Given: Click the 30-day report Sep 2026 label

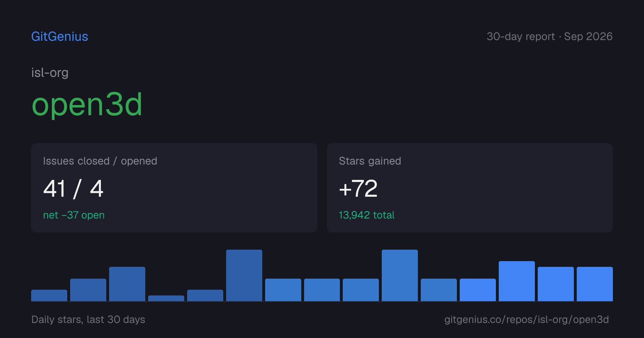Looking at the screenshot, I should pyautogui.click(x=550, y=36).
